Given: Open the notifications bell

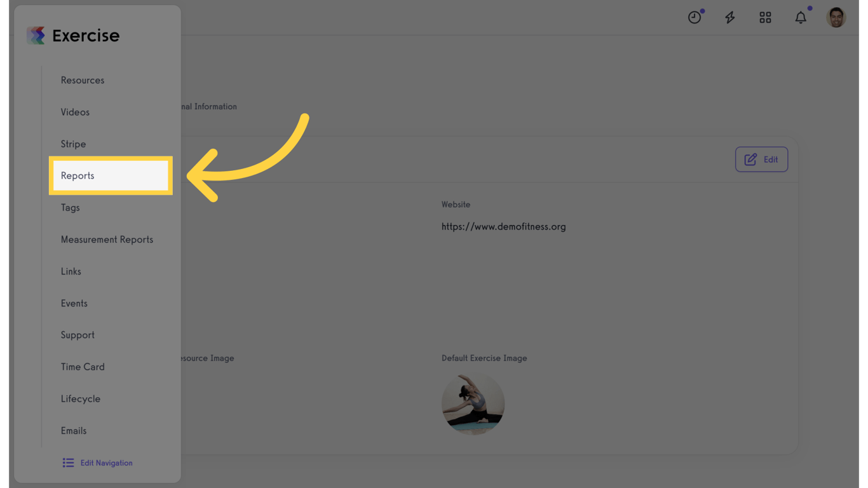Looking at the screenshot, I should [x=801, y=17].
